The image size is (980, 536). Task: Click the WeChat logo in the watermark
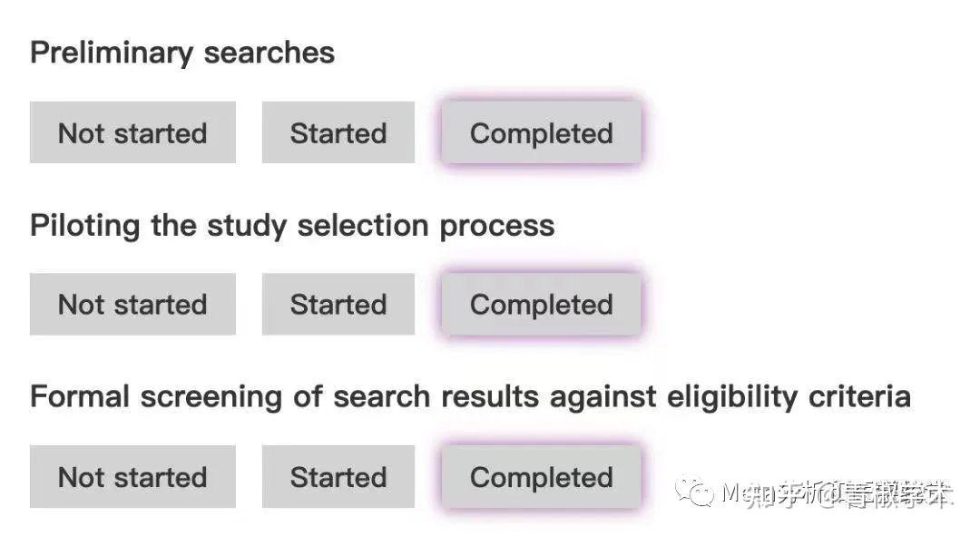coord(701,493)
